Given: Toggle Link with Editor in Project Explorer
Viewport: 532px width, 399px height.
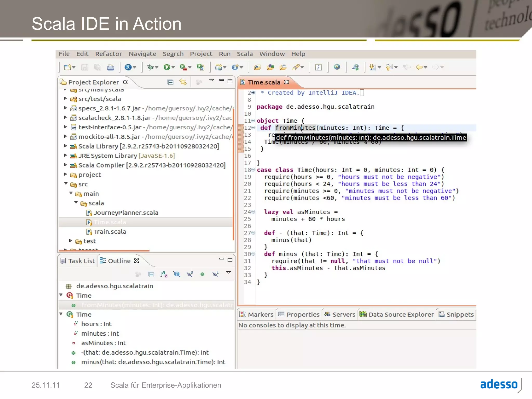Looking at the screenshot, I should click(x=183, y=82).
